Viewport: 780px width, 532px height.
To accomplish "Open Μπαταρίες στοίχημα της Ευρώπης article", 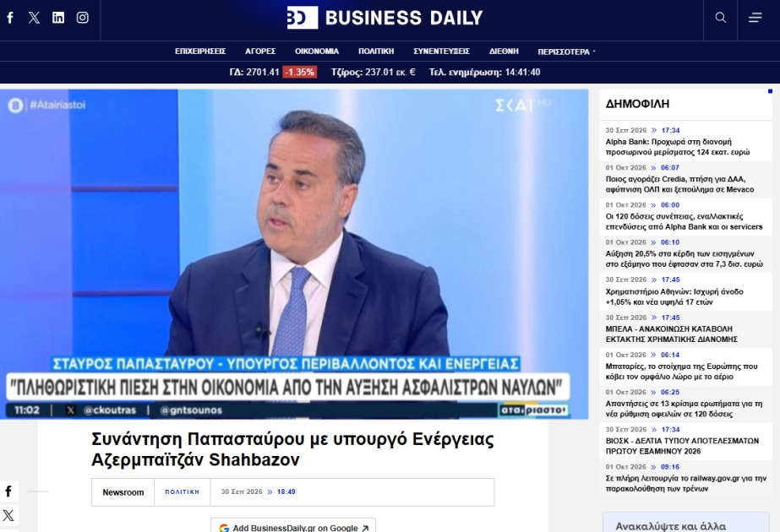I will click(681, 372).
